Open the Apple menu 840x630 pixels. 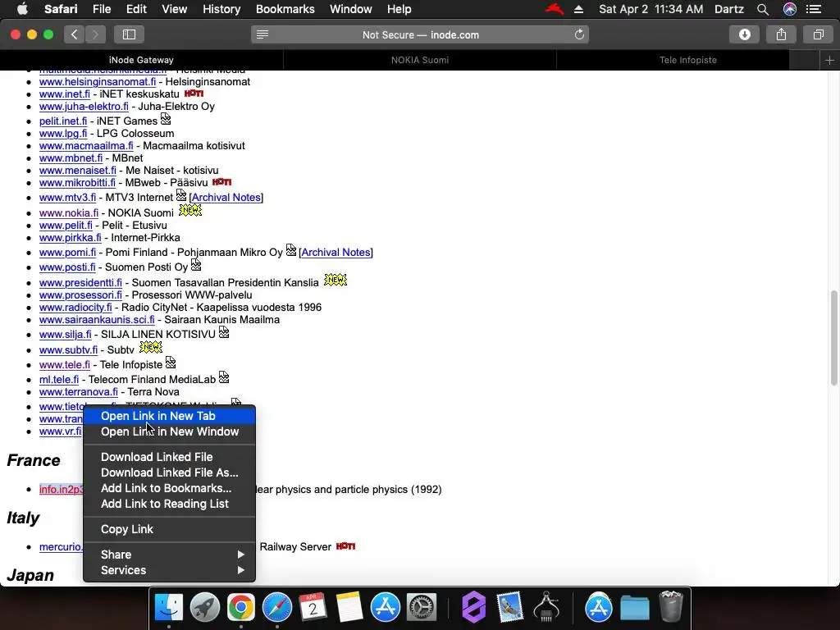(x=22, y=9)
